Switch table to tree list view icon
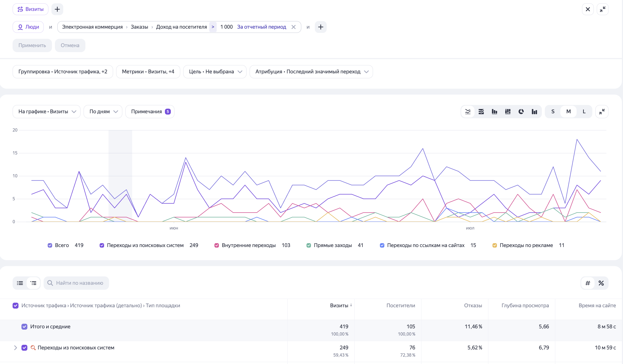 click(x=33, y=283)
